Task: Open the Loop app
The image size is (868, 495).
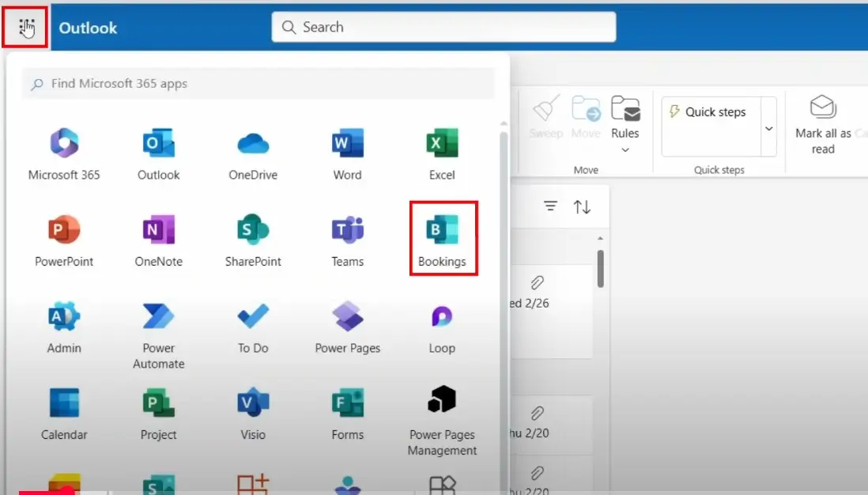Action: pyautogui.click(x=442, y=325)
